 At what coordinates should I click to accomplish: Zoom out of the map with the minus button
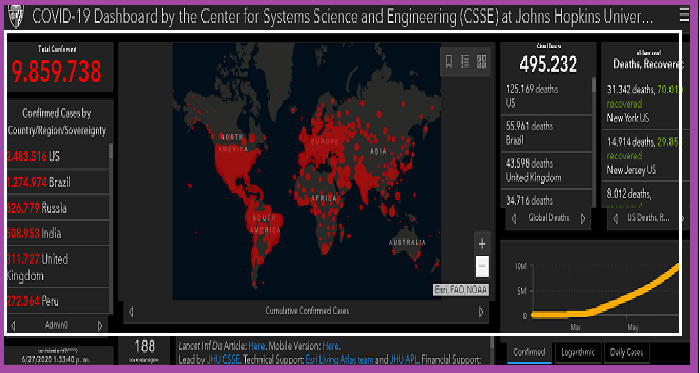pyautogui.click(x=482, y=266)
